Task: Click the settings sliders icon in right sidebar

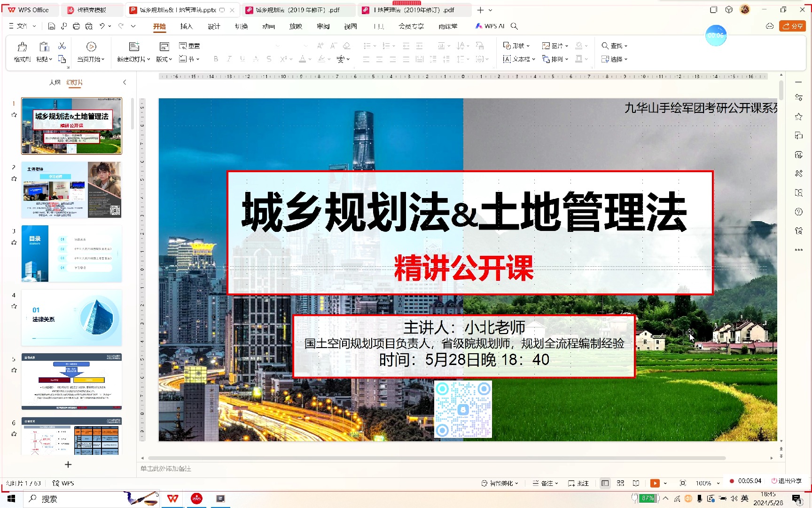Action: coord(798,97)
